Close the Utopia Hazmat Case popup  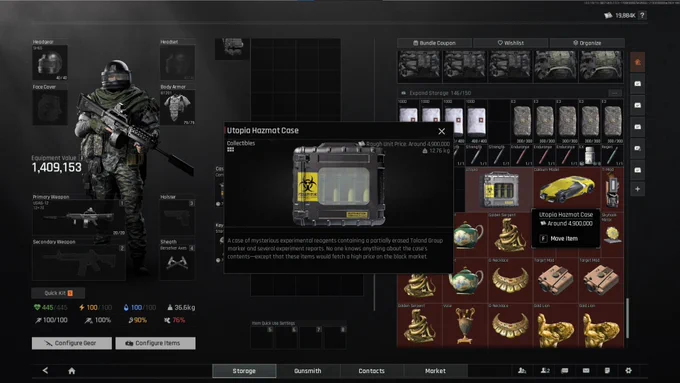(441, 131)
